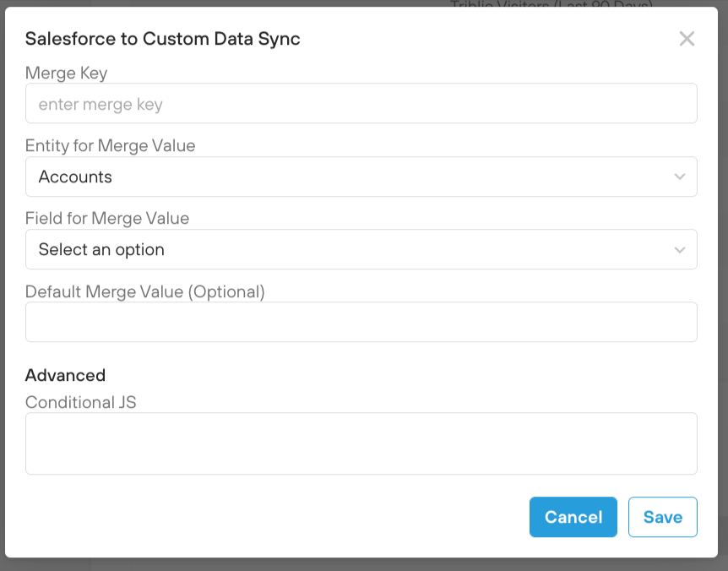Click the Merge Key label

66,73
